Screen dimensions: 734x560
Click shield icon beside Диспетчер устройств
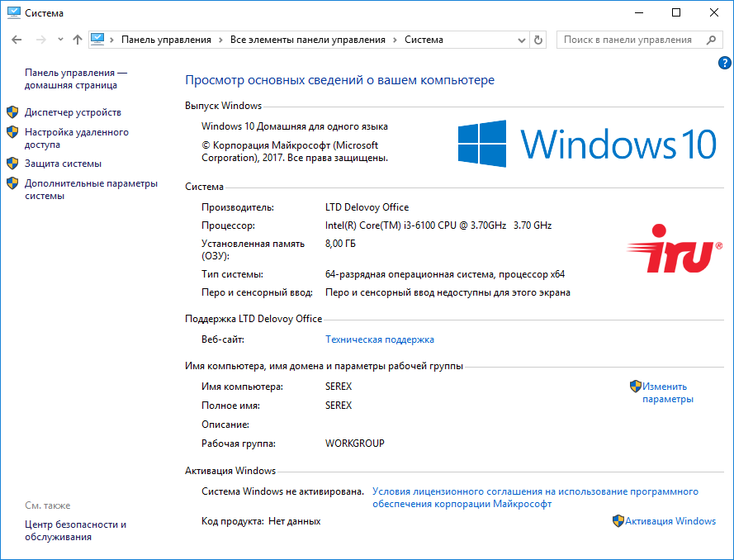(x=12, y=112)
